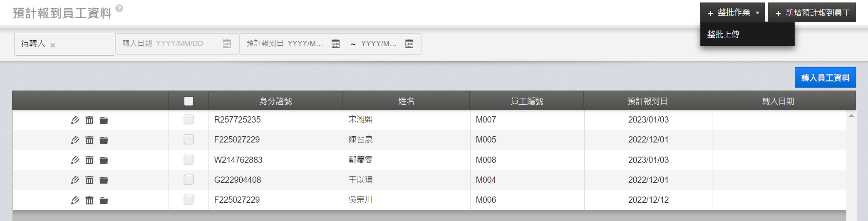Image resolution: width=868 pixels, height=221 pixels.
Task: Open the calendar for 預計報到日 end date
Action: pyautogui.click(x=409, y=44)
